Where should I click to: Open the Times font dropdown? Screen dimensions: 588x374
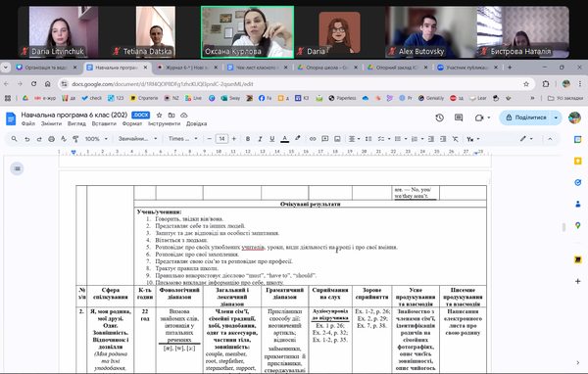[x=183, y=139]
